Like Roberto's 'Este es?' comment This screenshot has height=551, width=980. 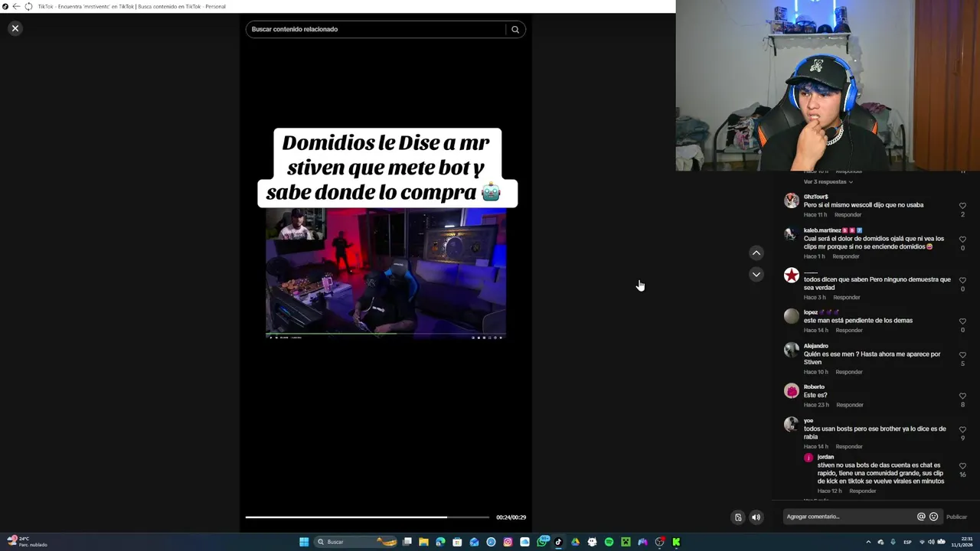click(x=962, y=396)
